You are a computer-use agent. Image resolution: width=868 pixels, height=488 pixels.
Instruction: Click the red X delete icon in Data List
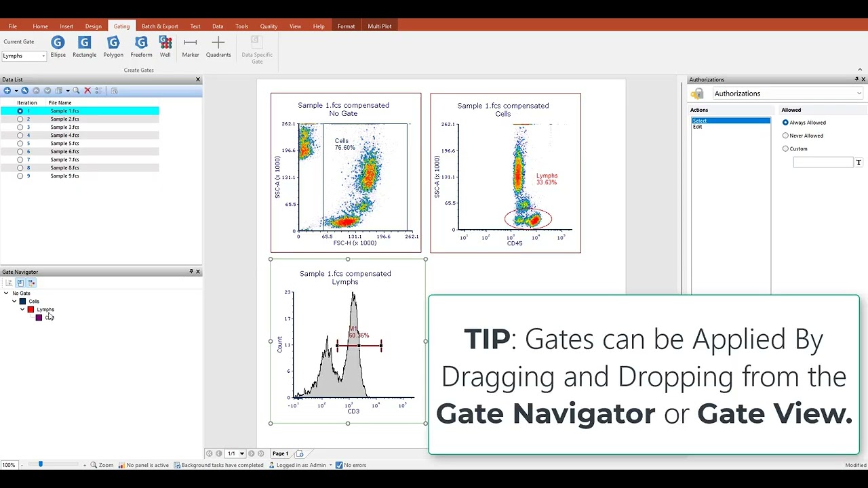point(87,91)
